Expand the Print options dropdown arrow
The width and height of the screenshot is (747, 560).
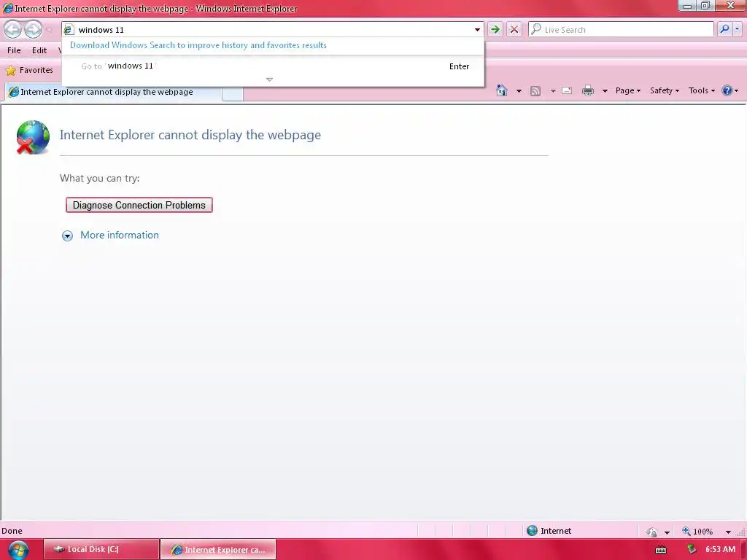coord(605,91)
